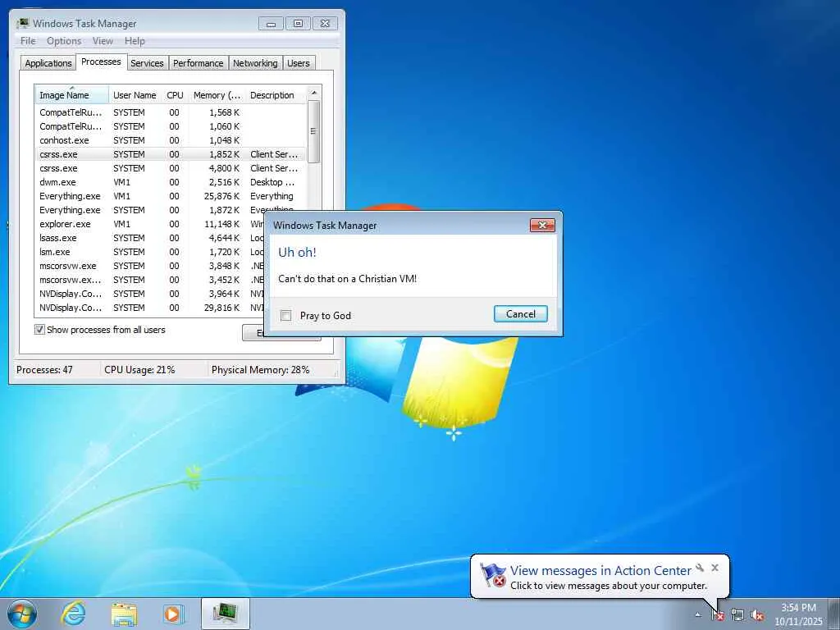Open the View menu
840x630 pixels.
tap(103, 41)
